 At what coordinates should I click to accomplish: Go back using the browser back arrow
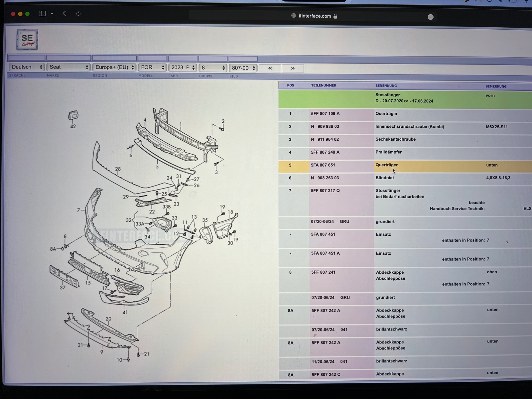point(64,14)
